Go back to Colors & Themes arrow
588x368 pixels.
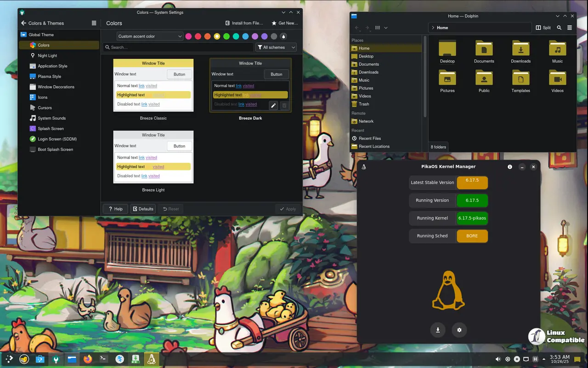click(23, 23)
